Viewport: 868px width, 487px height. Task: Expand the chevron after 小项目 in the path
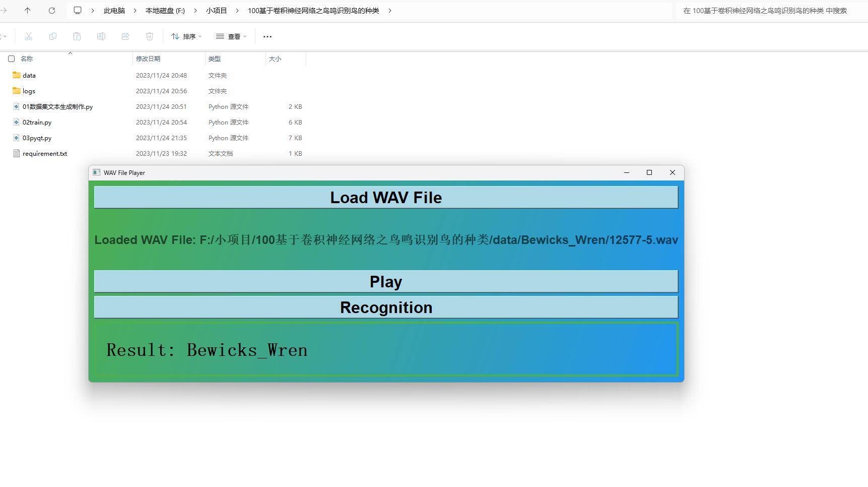coord(237,10)
